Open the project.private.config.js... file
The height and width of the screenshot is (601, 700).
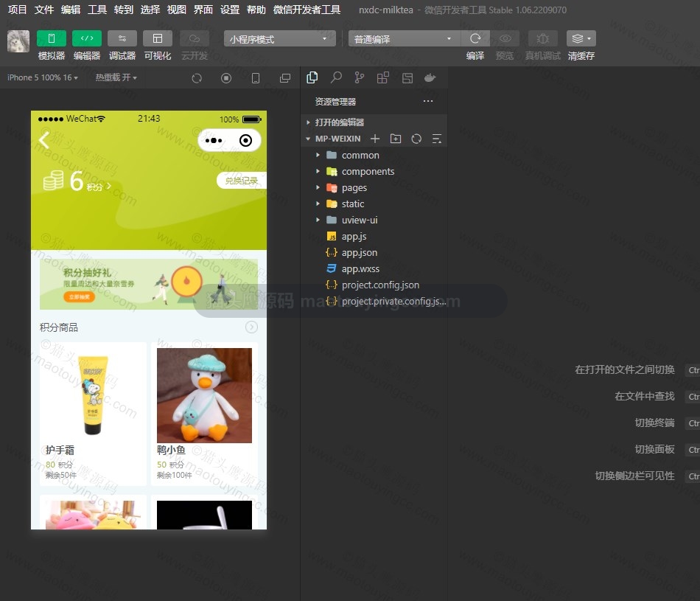point(374,301)
